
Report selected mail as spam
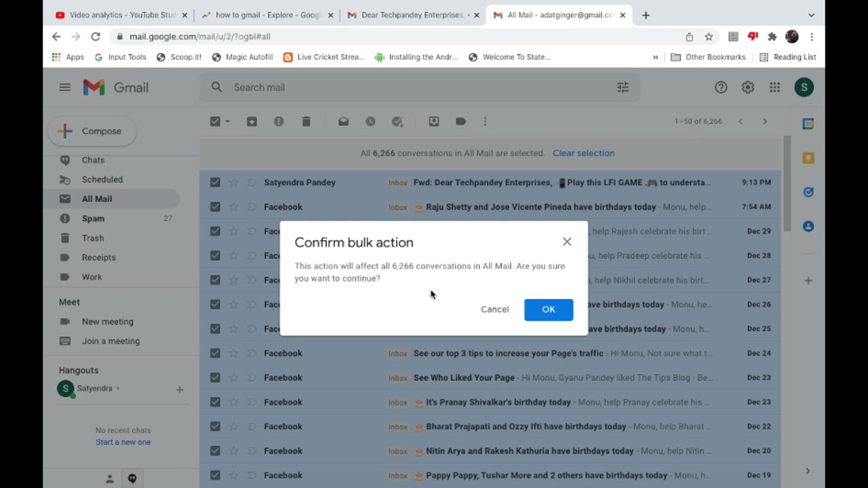[279, 121]
